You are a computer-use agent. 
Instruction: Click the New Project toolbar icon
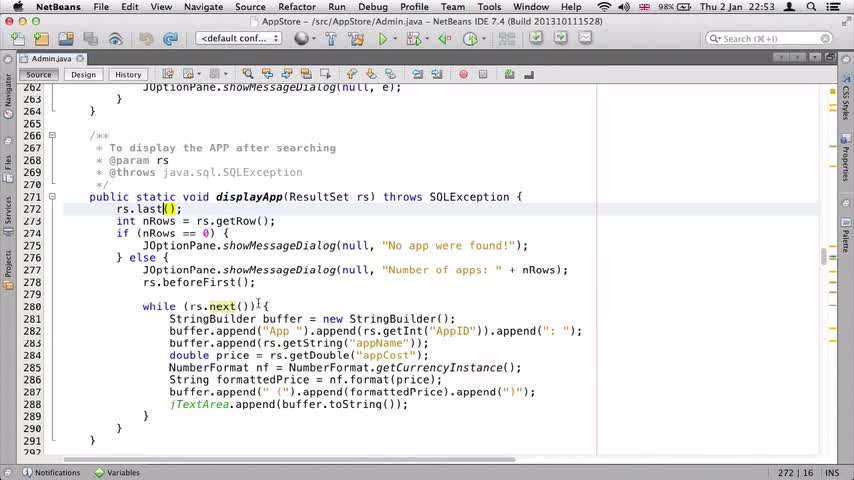(41, 39)
